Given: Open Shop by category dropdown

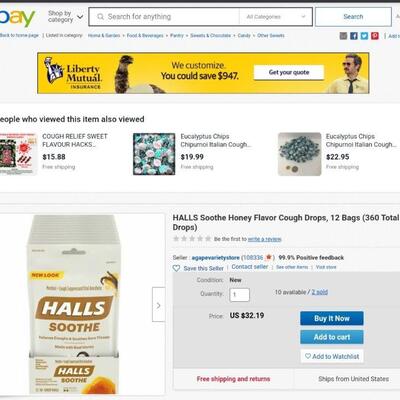Looking at the screenshot, I should [65, 17].
